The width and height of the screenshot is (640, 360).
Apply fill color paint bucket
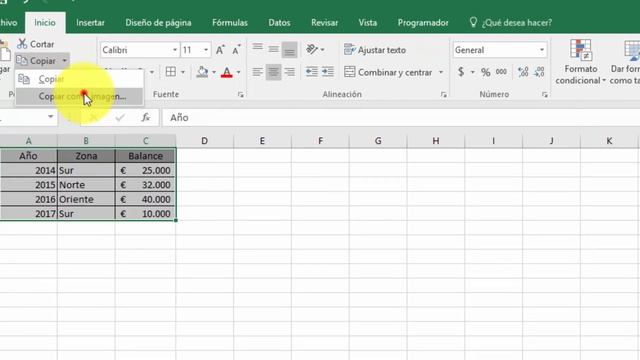pos(202,72)
